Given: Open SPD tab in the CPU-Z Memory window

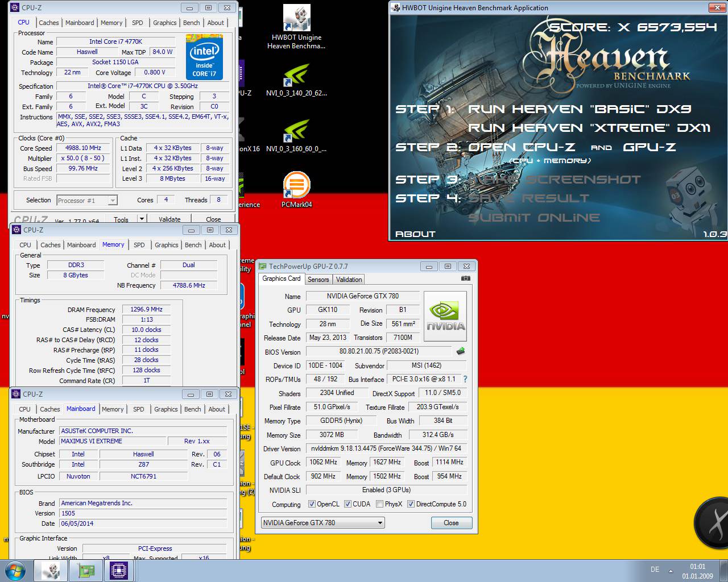Looking at the screenshot, I should point(139,245).
